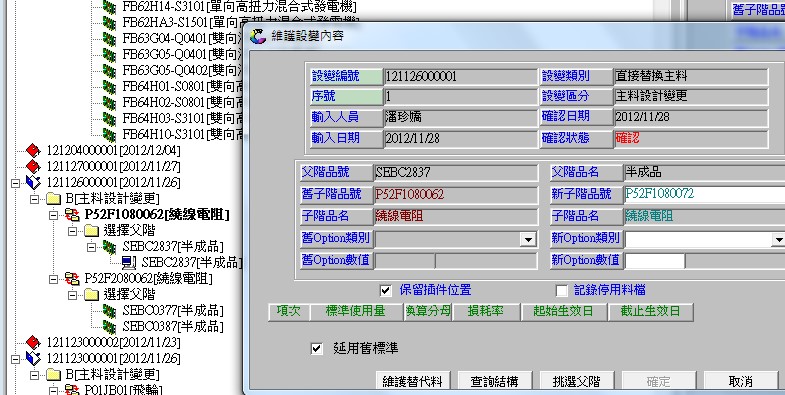
Task: Toggle the 保留插件位置 checkbox
Action: (385, 290)
